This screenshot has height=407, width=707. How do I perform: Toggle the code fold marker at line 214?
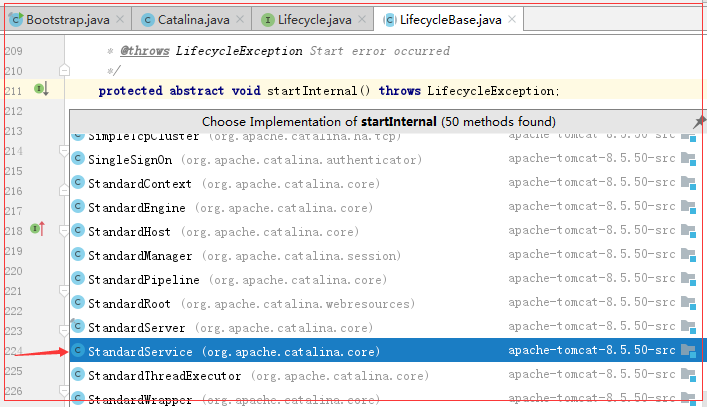coord(64,151)
